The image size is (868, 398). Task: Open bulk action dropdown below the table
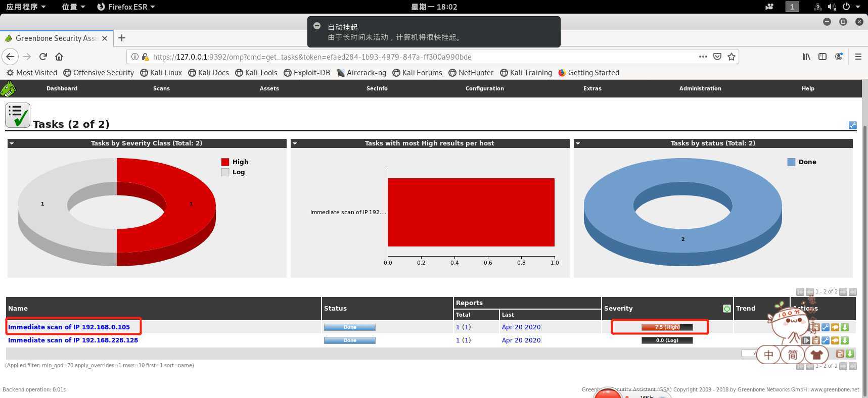(749, 354)
